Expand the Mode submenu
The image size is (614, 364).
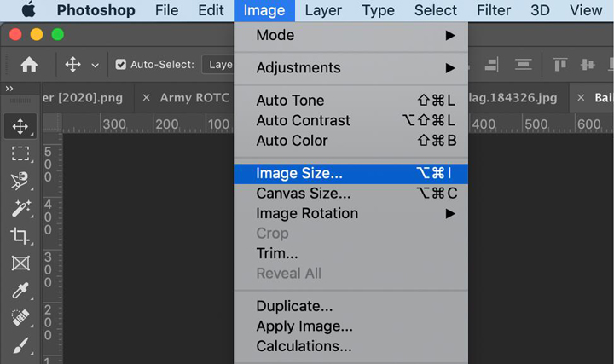tap(350, 36)
